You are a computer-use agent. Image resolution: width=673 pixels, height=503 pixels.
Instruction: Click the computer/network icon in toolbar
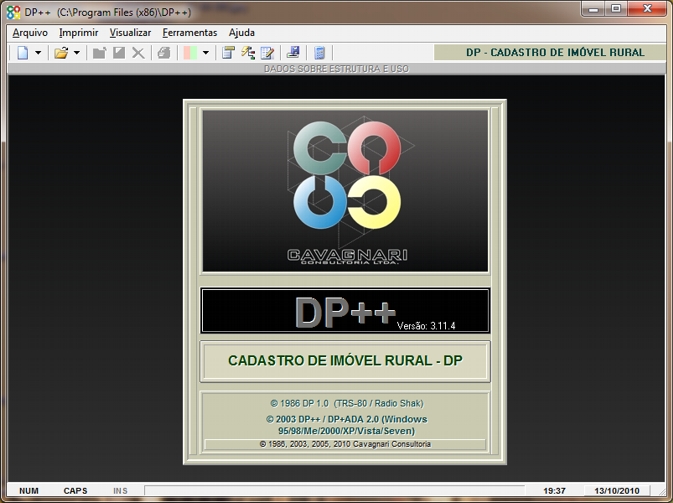(293, 53)
